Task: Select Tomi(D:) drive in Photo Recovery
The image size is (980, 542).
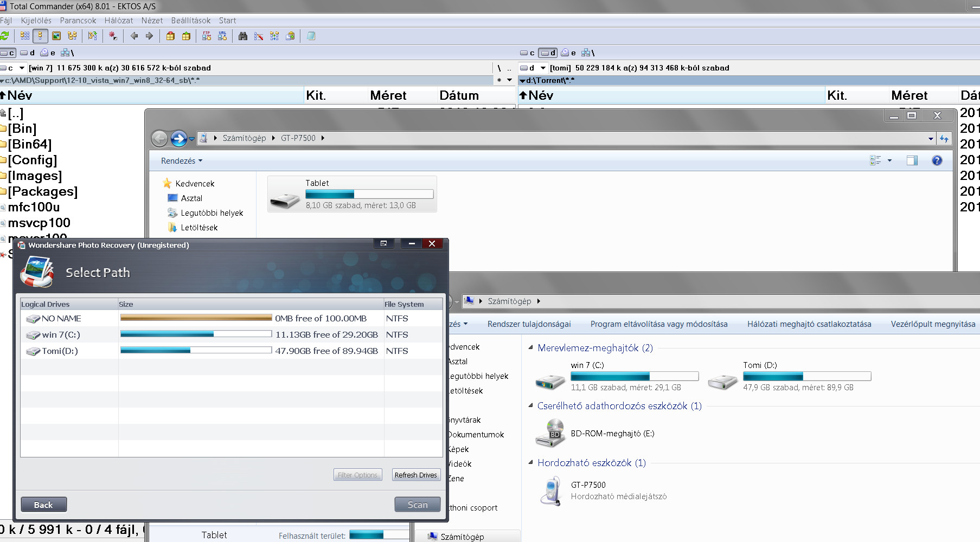Action: [x=232, y=351]
